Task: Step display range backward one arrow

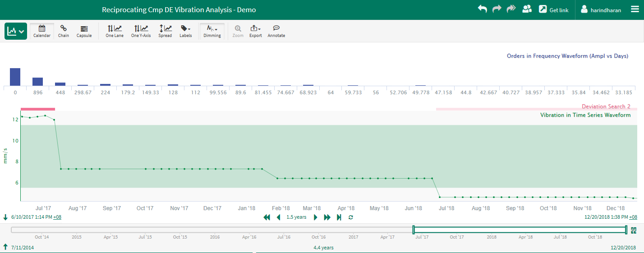Action: coord(278,217)
